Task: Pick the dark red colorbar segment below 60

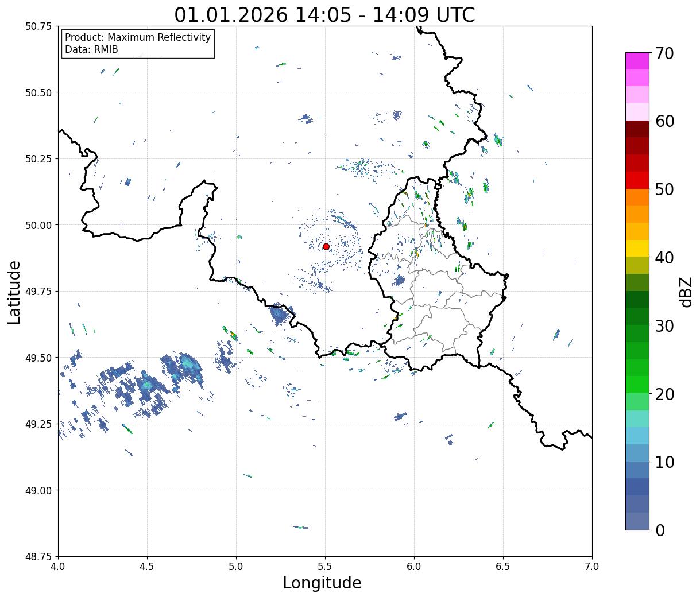Action: tap(637, 129)
